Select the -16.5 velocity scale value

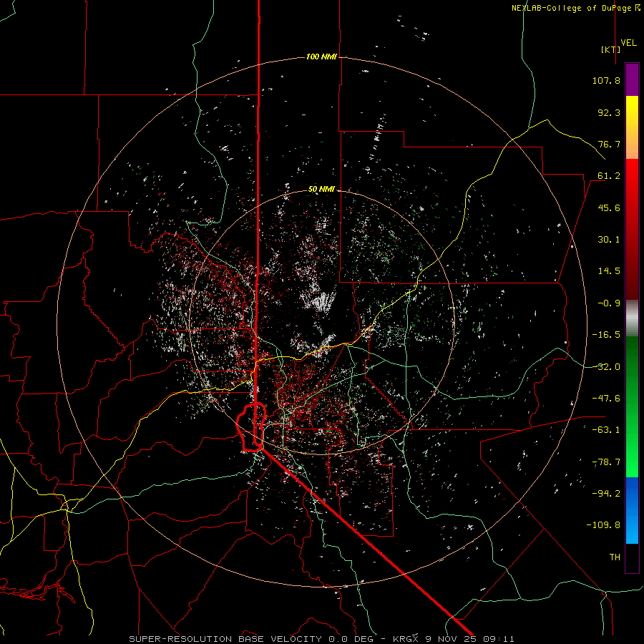(x=606, y=335)
